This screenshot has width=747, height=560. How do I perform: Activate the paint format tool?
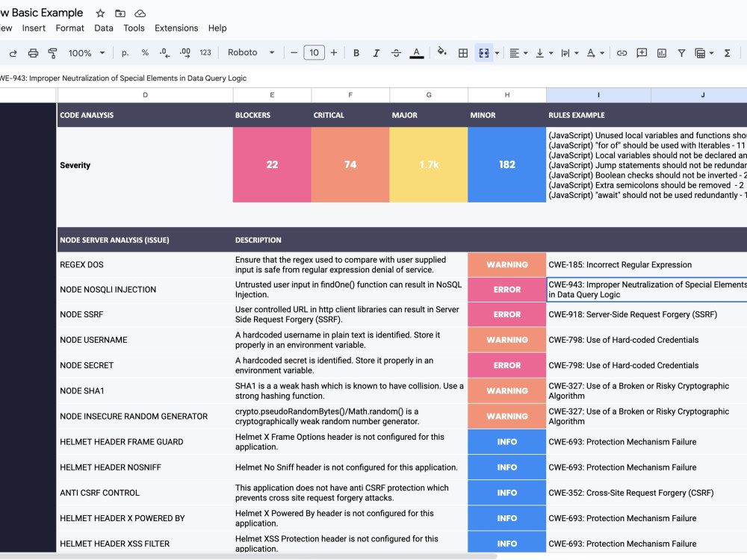[x=52, y=53]
